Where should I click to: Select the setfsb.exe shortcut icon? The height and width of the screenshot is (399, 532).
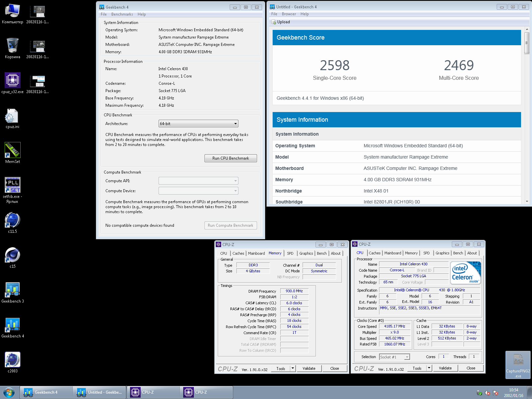pos(12,190)
